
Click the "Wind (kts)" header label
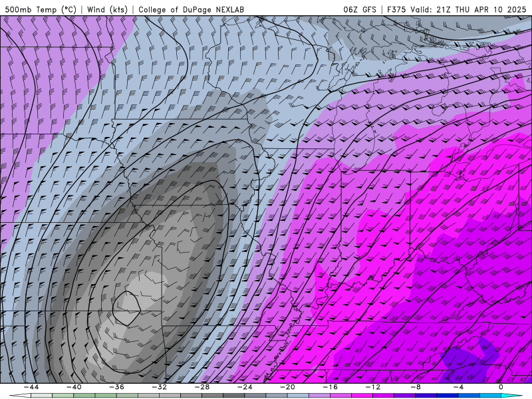(107, 9)
